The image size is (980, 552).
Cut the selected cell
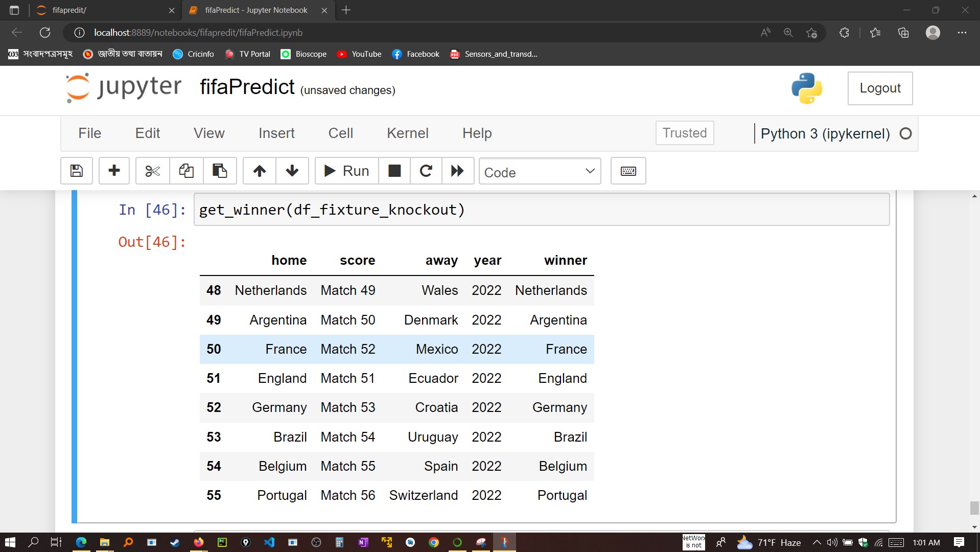[152, 171]
